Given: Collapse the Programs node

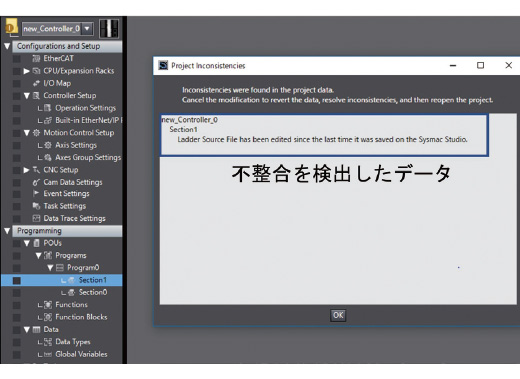Looking at the screenshot, I should pyautogui.click(x=39, y=256).
